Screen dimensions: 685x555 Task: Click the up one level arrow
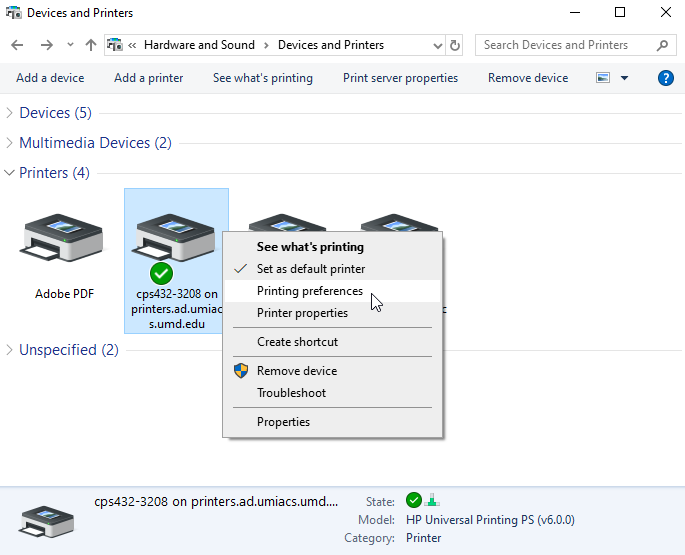tap(91, 45)
